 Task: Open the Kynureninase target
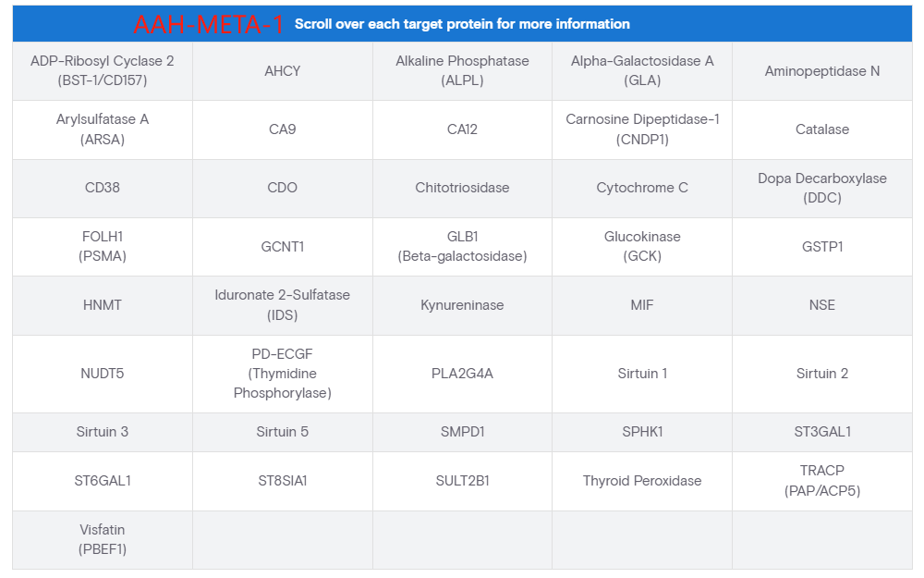(x=462, y=304)
